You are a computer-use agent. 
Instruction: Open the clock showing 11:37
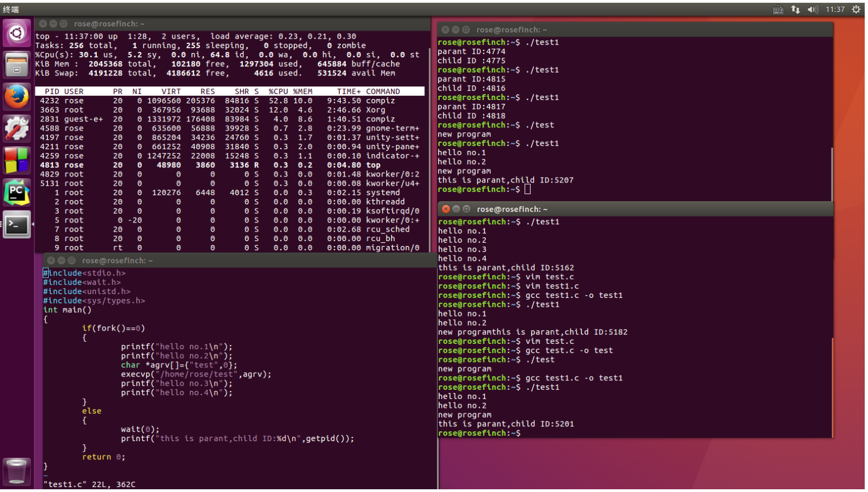click(835, 9)
